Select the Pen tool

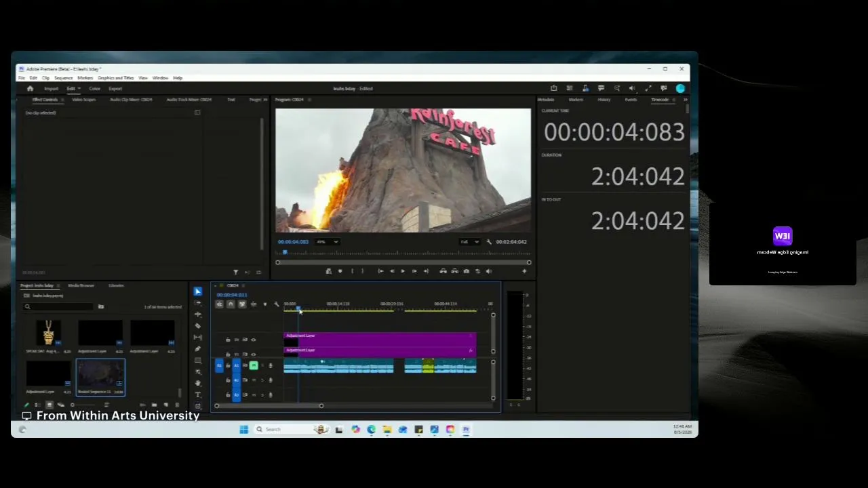[x=197, y=349]
